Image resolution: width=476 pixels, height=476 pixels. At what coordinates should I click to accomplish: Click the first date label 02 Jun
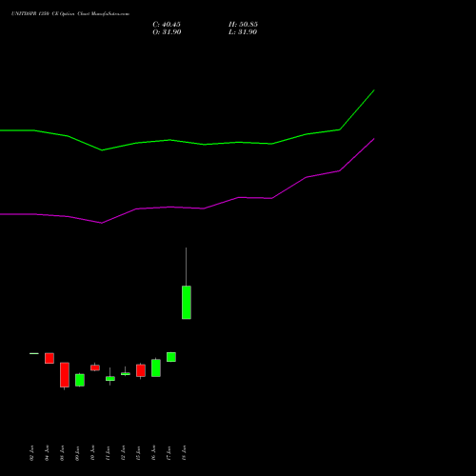click(x=31, y=453)
